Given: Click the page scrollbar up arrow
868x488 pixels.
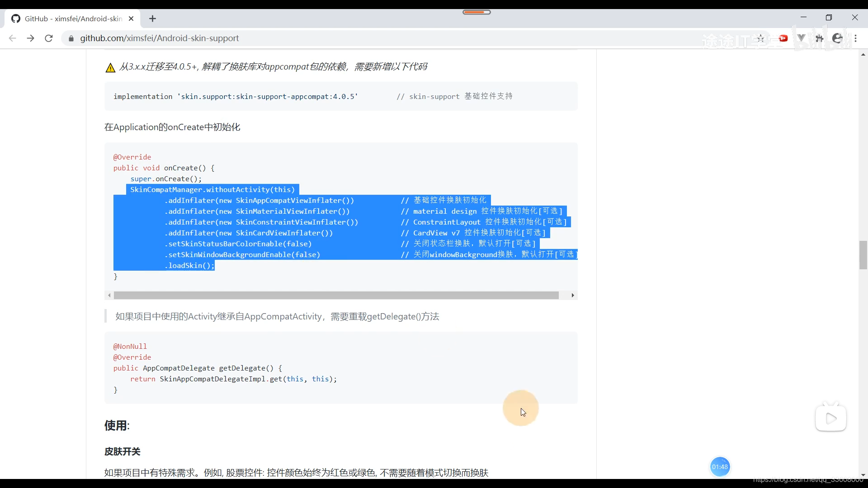Looking at the screenshot, I should point(863,54).
